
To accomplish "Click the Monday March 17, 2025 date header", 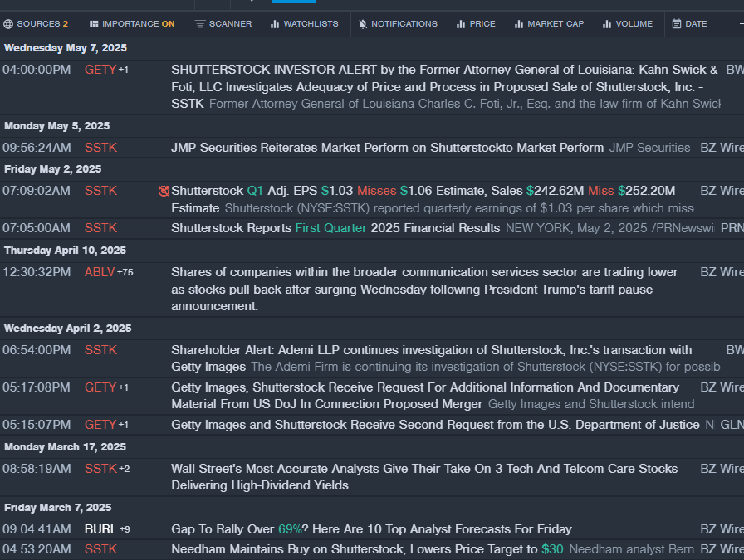I will pyautogui.click(x=65, y=446).
